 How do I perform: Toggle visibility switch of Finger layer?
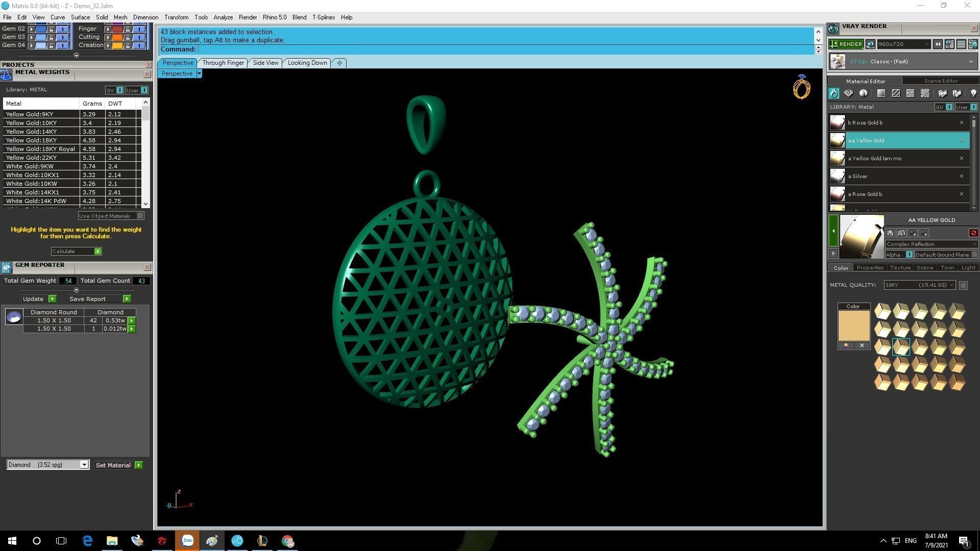(x=139, y=29)
